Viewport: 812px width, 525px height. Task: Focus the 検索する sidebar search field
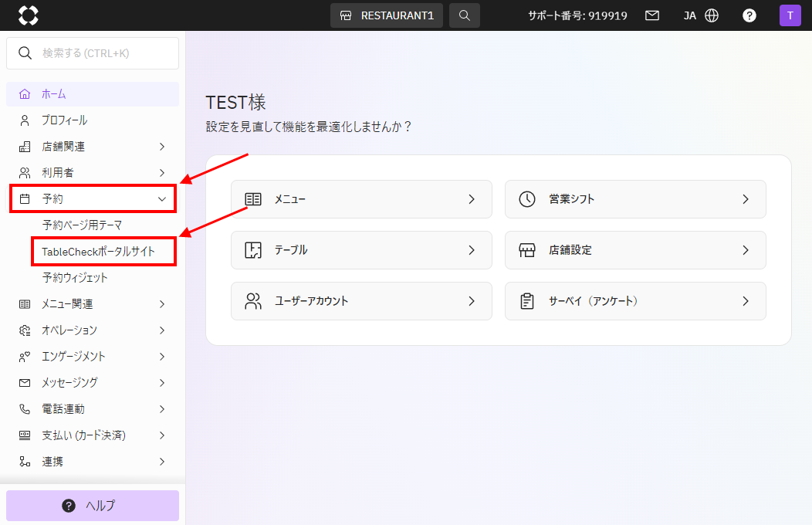93,52
